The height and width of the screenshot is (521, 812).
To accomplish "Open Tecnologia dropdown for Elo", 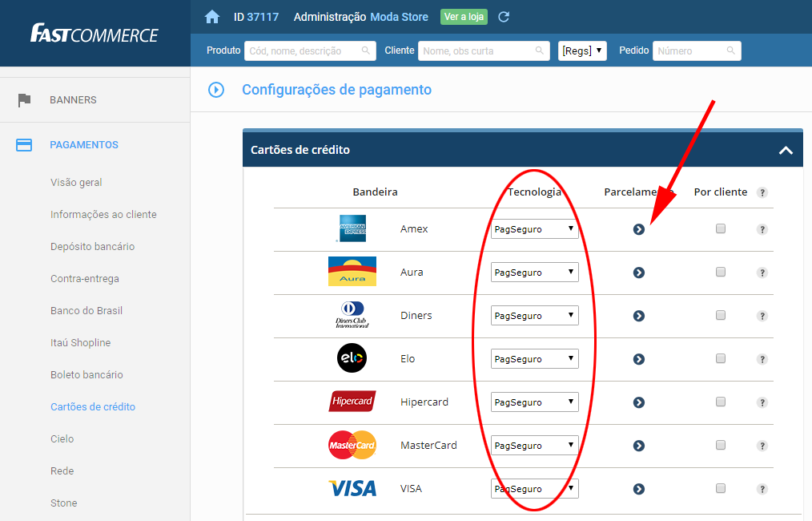I will (x=534, y=359).
